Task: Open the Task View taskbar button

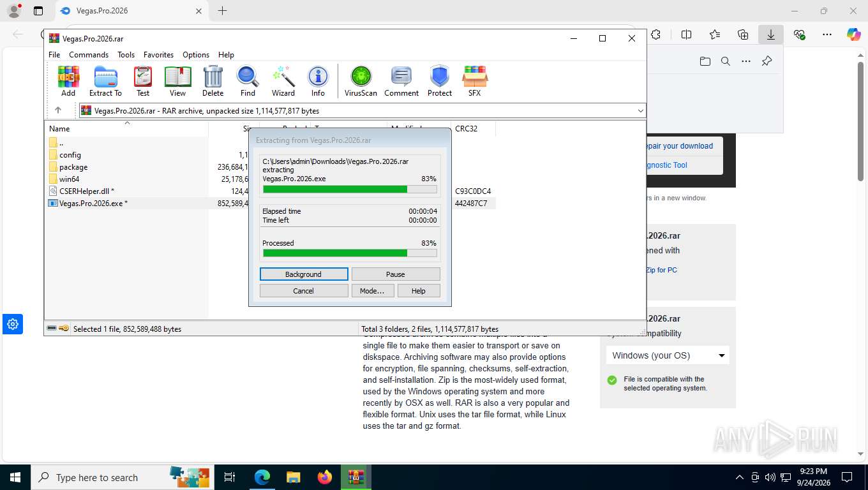Action: click(230, 477)
